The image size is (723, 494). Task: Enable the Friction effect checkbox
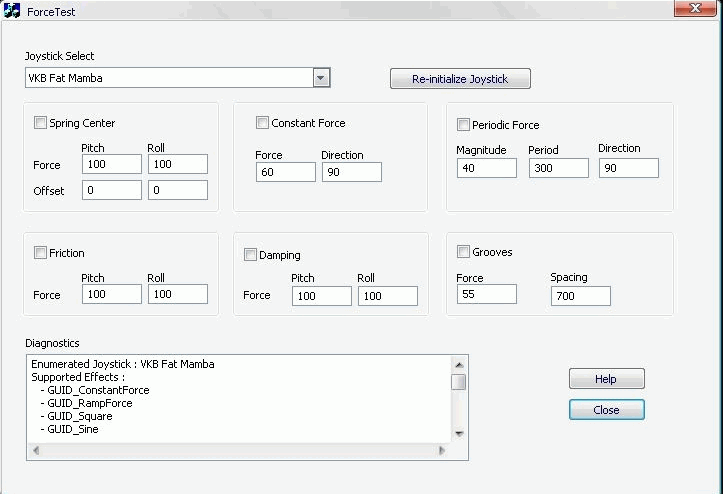pos(41,253)
